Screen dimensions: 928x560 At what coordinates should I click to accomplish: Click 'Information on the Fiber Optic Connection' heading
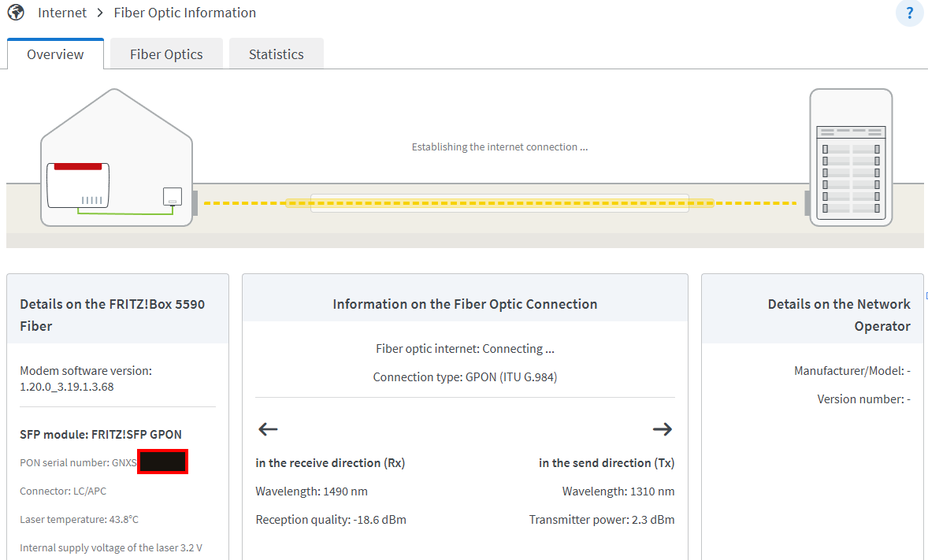[x=466, y=304]
